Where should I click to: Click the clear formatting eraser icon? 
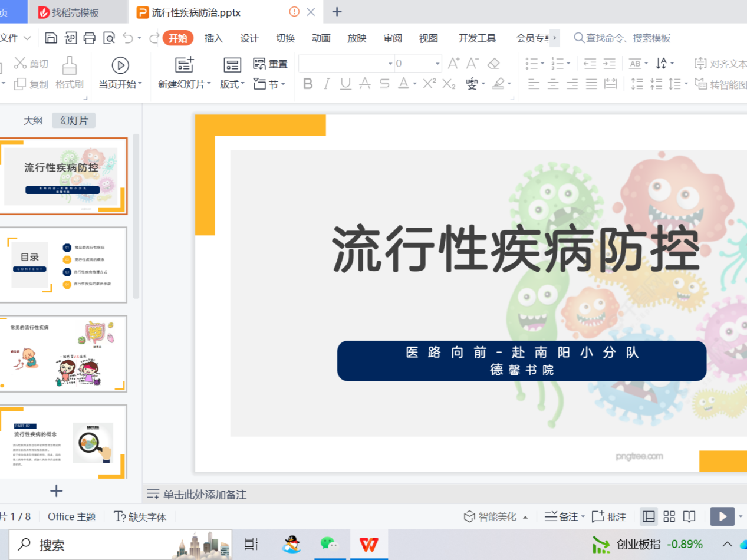coord(493,63)
